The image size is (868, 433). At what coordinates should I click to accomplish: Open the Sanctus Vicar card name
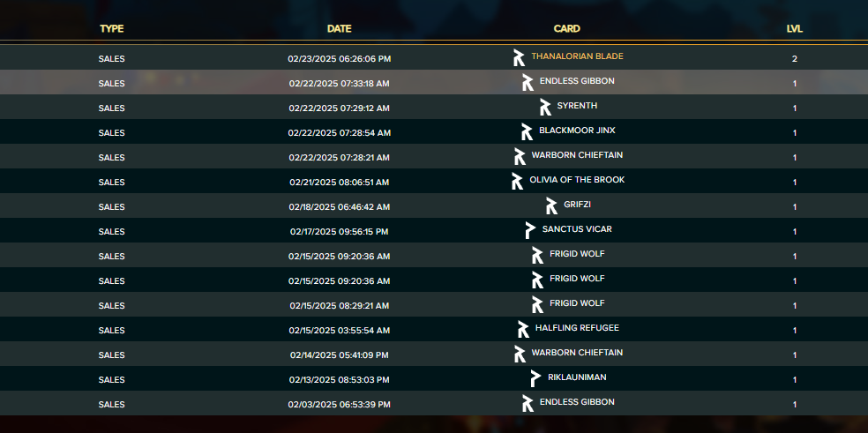tap(578, 229)
